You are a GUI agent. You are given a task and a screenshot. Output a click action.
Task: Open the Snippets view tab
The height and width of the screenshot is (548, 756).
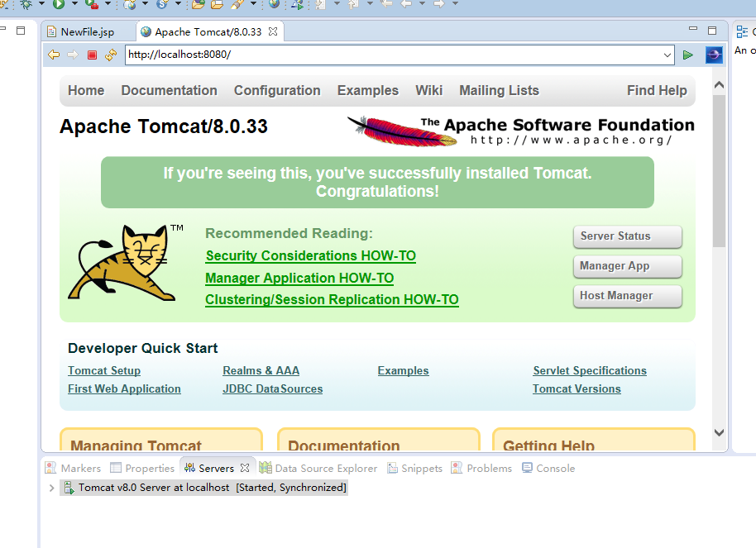(415, 468)
